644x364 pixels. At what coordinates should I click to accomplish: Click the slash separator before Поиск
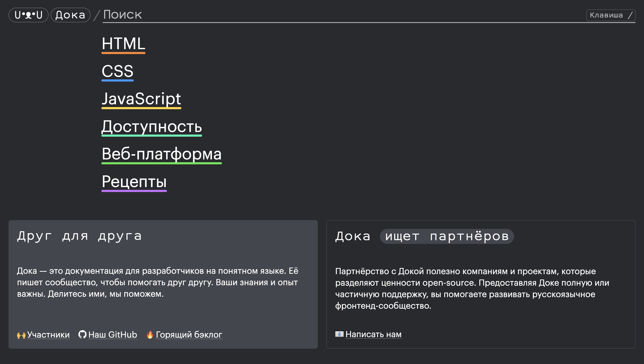[x=97, y=15]
